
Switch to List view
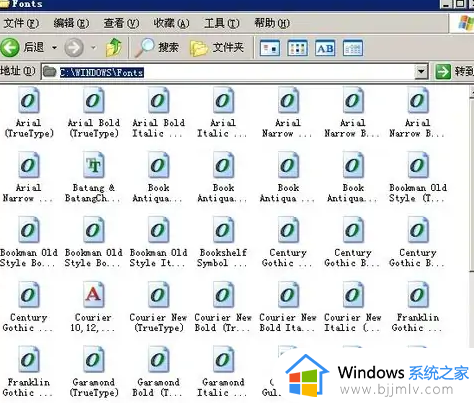297,48
